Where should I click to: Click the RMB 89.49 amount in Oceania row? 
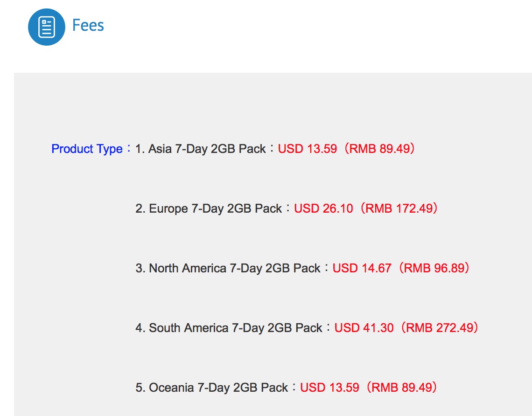[x=401, y=388]
